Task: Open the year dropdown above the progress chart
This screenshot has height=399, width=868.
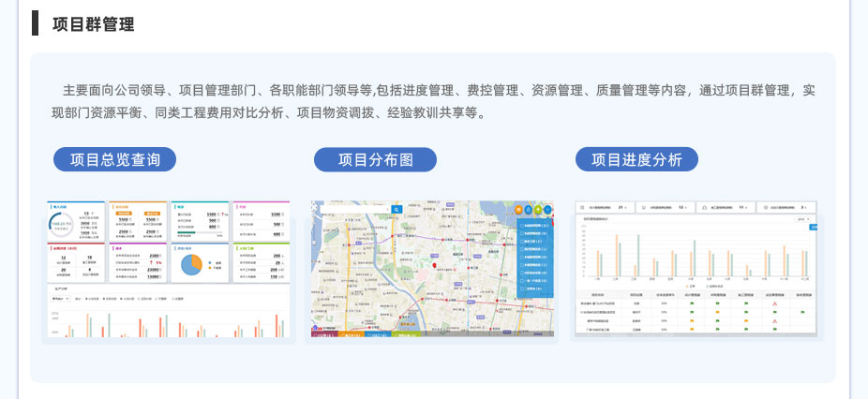Action: (x=802, y=219)
